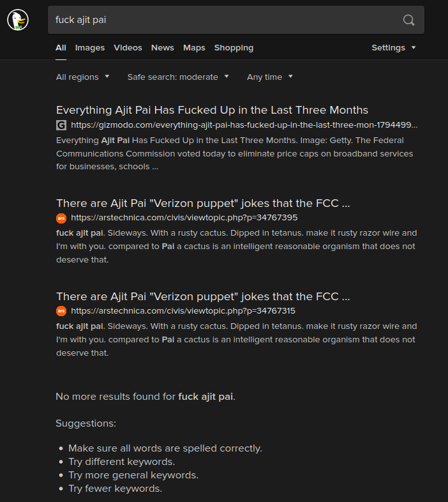
Task: Switch to the Images tab
Action: coord(90,48)
